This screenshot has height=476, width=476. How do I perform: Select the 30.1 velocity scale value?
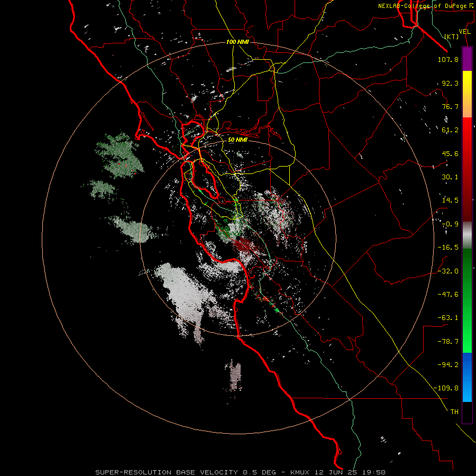click(450, 177)
